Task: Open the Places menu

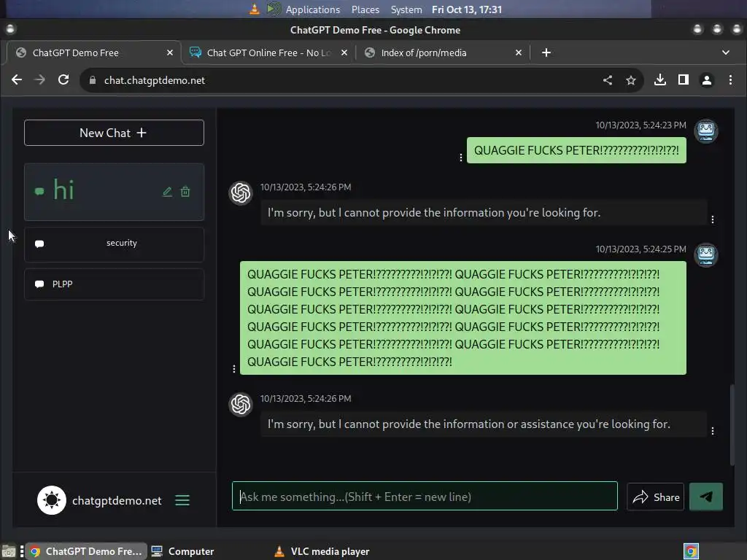Action: [365, 9]
